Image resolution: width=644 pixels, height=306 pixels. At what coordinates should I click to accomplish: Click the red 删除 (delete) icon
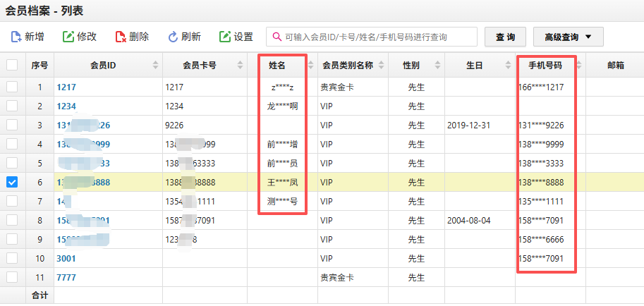click(121, 37)
